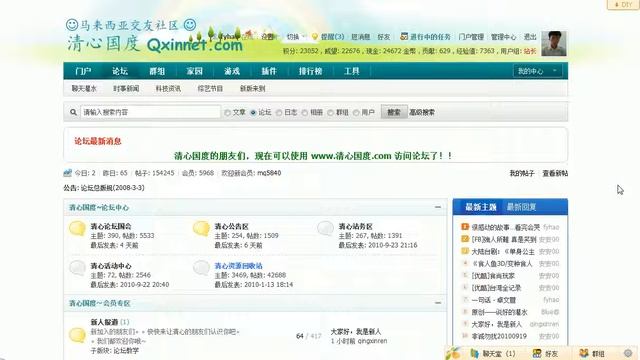Click the rank 1 badge in latest topics
This screenshot has height=360, width=640.
click(x=464, y=227)
